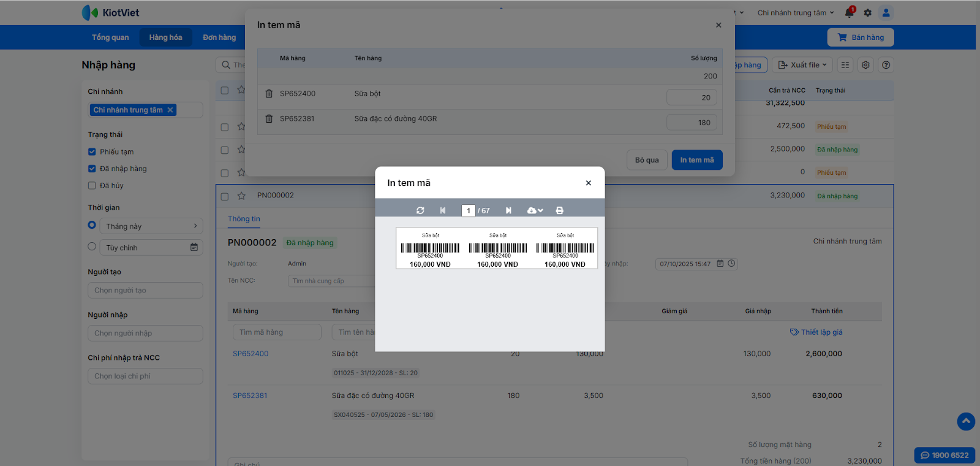Open calendar icon in Tùy chỉnh field
This screenshot has width=980, height=466.
[x=194, y=247]
